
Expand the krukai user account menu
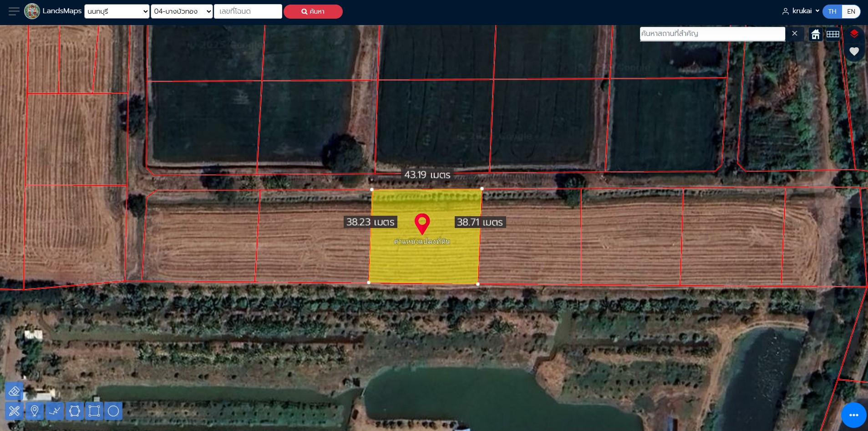point(801,11)
